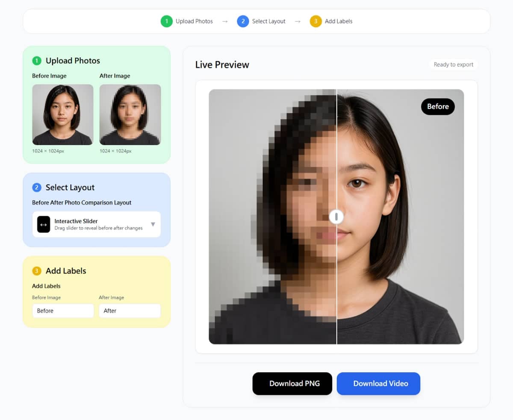Click the Download PNG button

coord(292,384)
